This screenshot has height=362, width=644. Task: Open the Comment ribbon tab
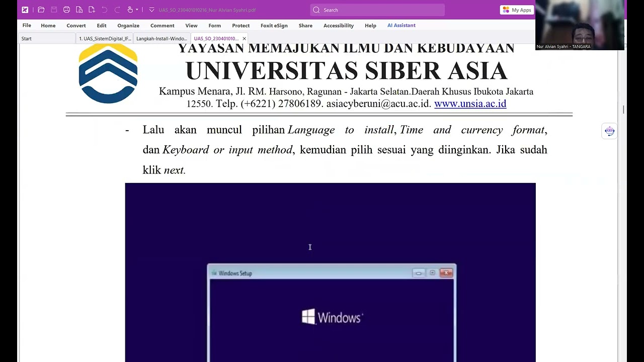click(163, 25)
